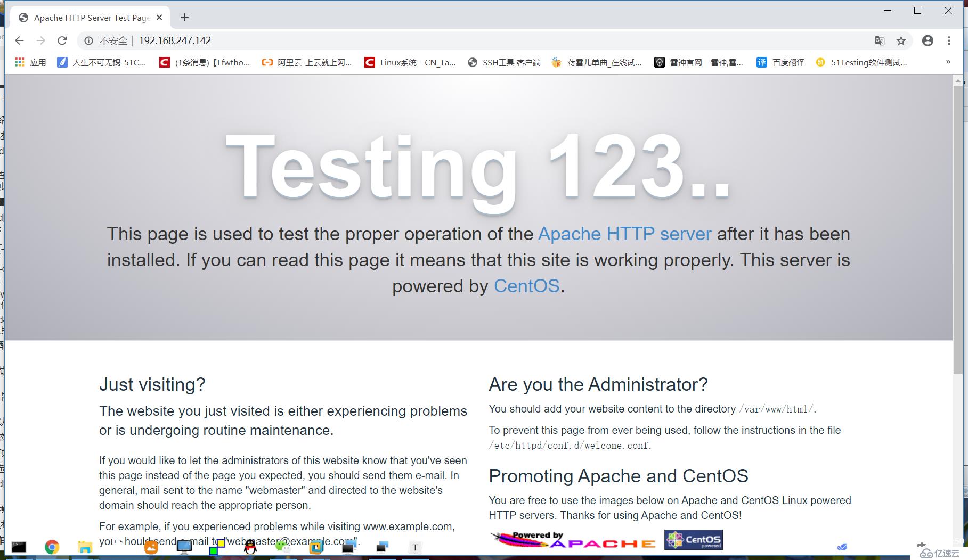Open the monitor-shaped app in the taskbar
The image size is (968, 560).
coord(184,547)
